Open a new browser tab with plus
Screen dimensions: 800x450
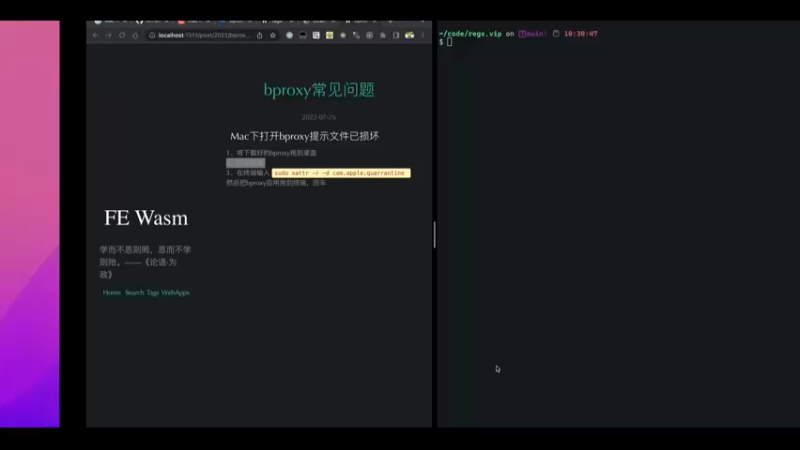[390, 21]
